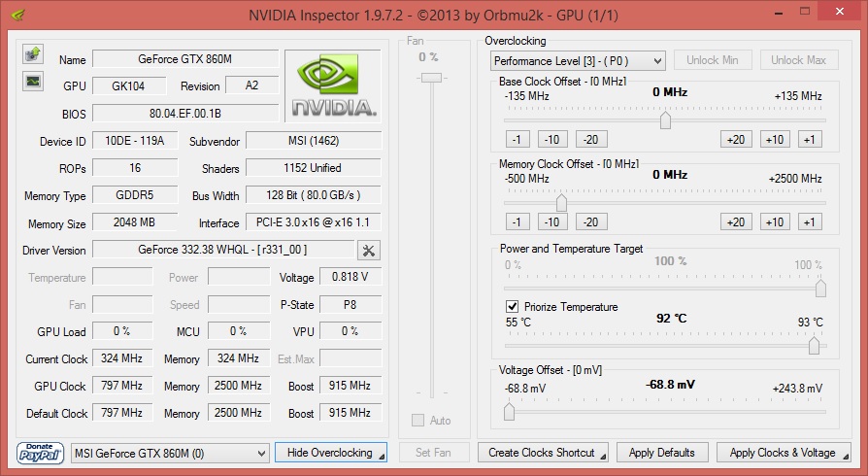Click the ROPs value 16
The width and height of the screenshot is (868, 476).
point(135,167)
